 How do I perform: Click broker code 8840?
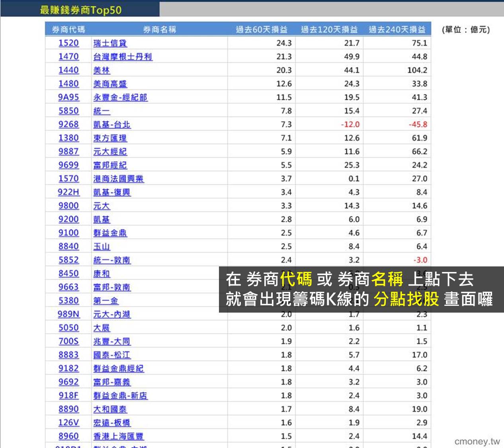click(68, 246)
